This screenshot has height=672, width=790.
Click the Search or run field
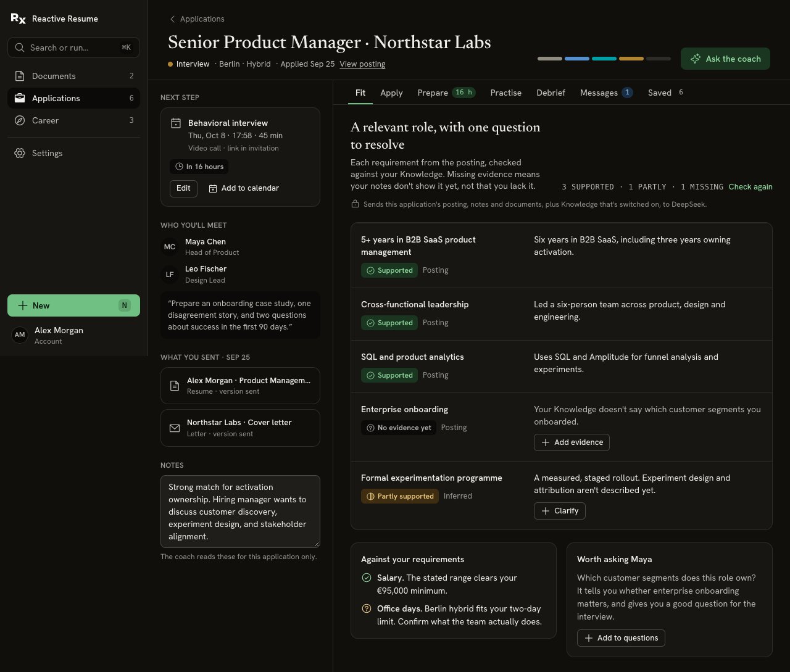[73, 48]
